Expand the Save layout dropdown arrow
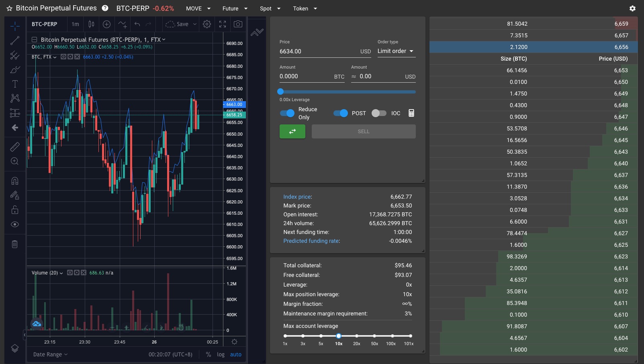644x364 pixels. tap(195, 24)
